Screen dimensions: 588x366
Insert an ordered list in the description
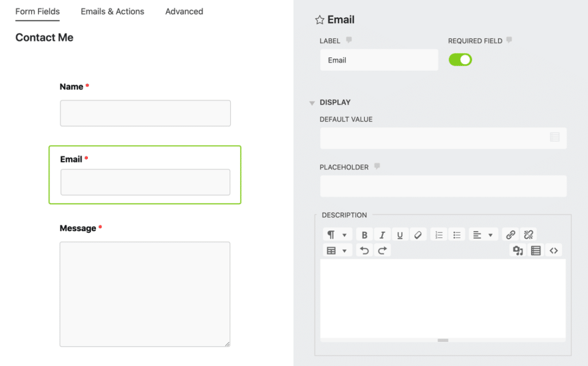[438, 234]
